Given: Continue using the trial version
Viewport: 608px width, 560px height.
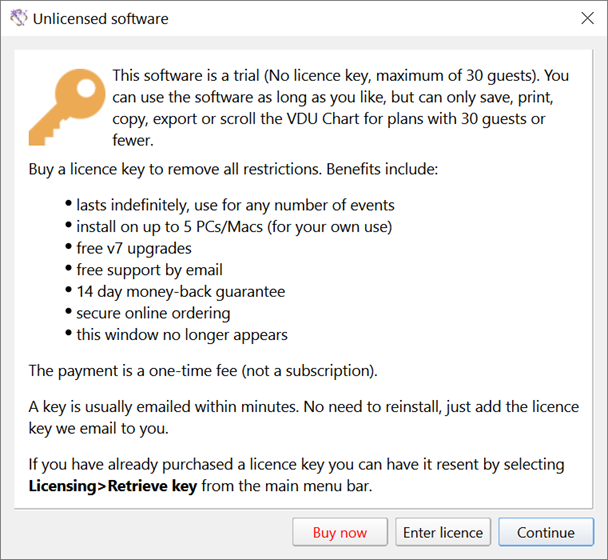Looking at the screenshot, I should pos(545,532).
